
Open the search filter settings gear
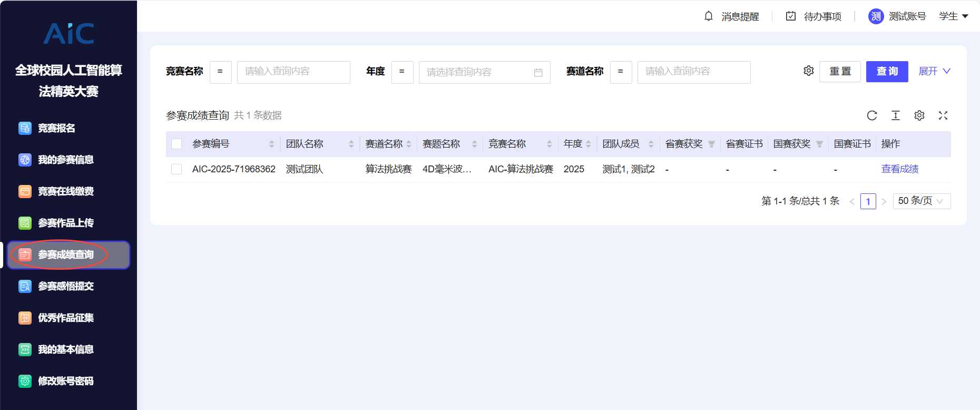click(809, 71)
